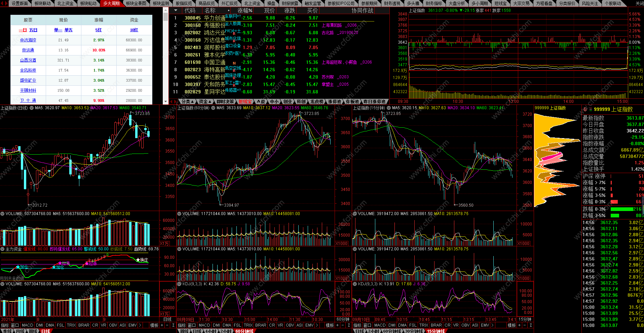The height and width of the screenshot is (333, 644).
Task: Zoom out with − on daily chart toolbar
Action: [x=167, y=325]
